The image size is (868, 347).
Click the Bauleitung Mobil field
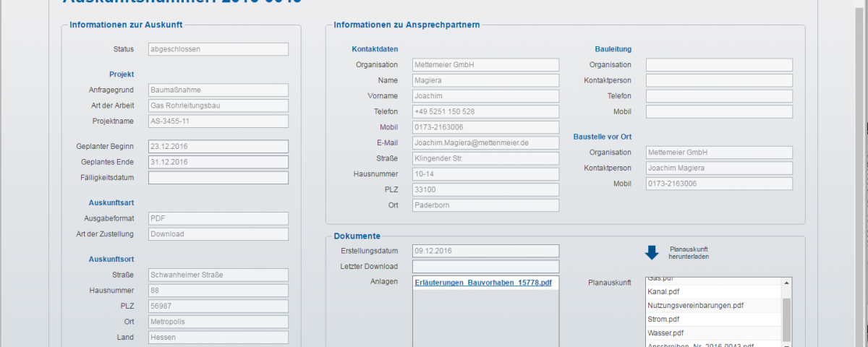pos(718,112)
